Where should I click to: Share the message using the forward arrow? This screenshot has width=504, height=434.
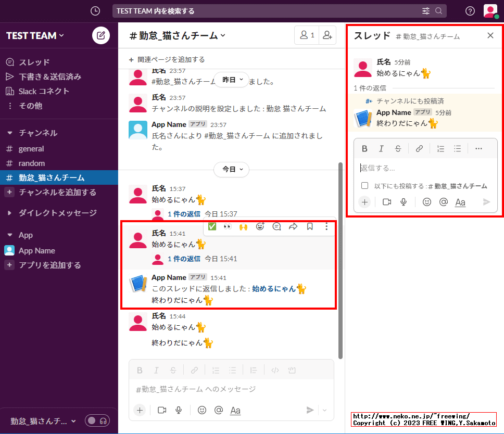pyautogui.click(x=293, y=226)
